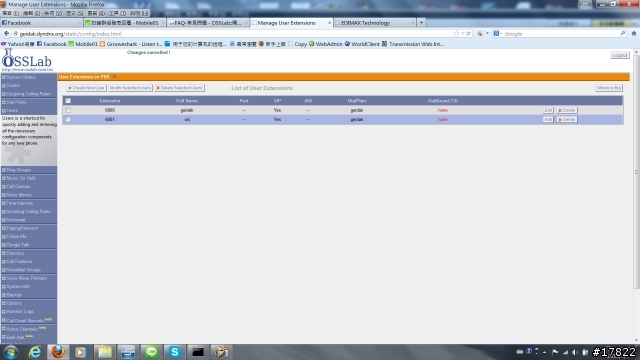
Task: Click the Create New User button
Action: pos(86,88)
